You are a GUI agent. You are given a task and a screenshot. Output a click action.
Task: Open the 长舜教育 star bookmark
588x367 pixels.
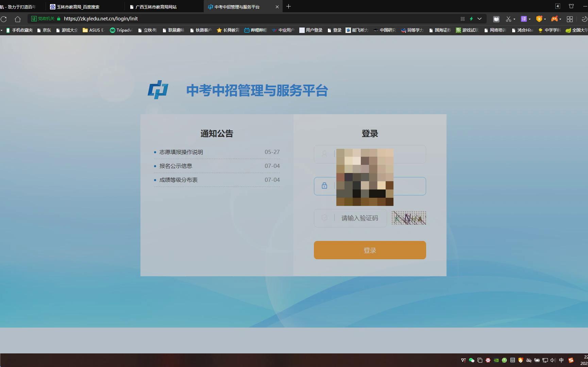(228, 30)
